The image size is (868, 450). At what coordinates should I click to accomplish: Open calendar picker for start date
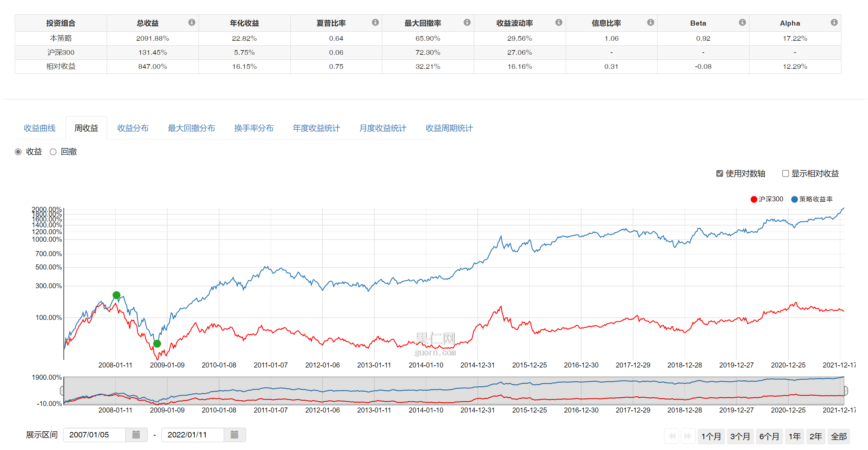point(136,435)
